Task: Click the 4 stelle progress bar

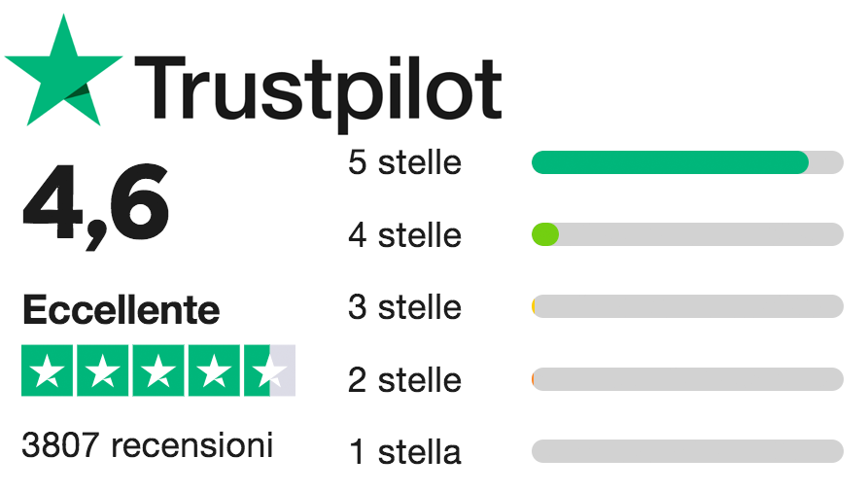Action: (687, 234)
